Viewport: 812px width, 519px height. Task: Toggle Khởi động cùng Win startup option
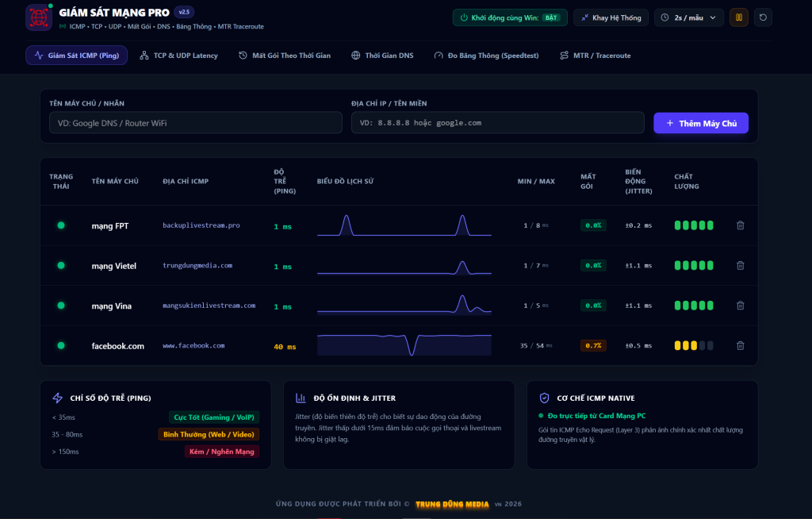[510, 17]
